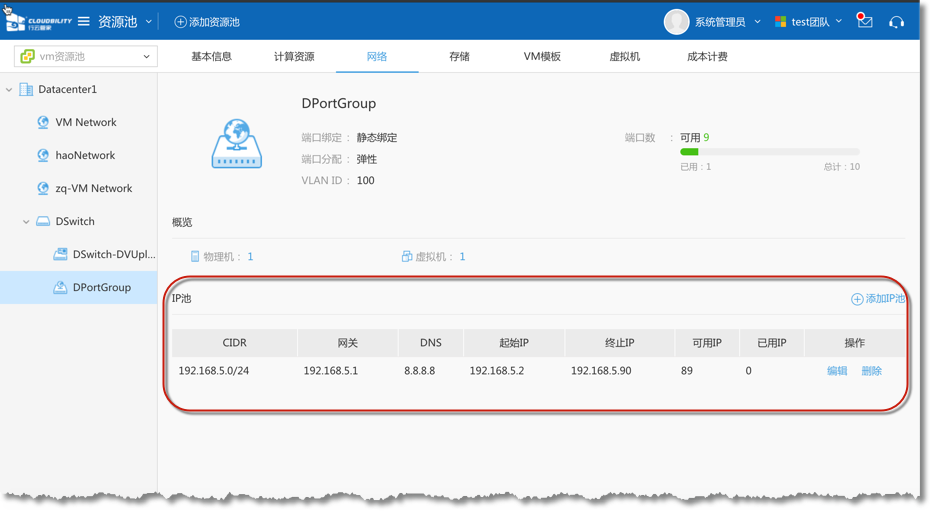
Task: Open the mail notifications icon
Action: [865, 22]
